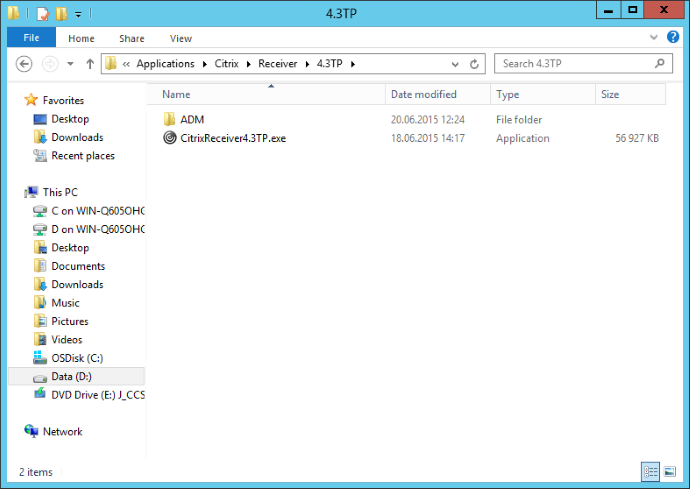Screen dimensions: 690x489
Task: Click the Properties quick access icon
Action: pyautogui.click(x=43, y=14)
